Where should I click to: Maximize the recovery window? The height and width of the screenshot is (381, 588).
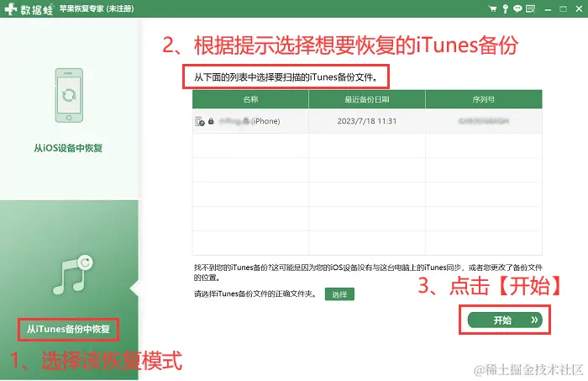pos(563,8)
